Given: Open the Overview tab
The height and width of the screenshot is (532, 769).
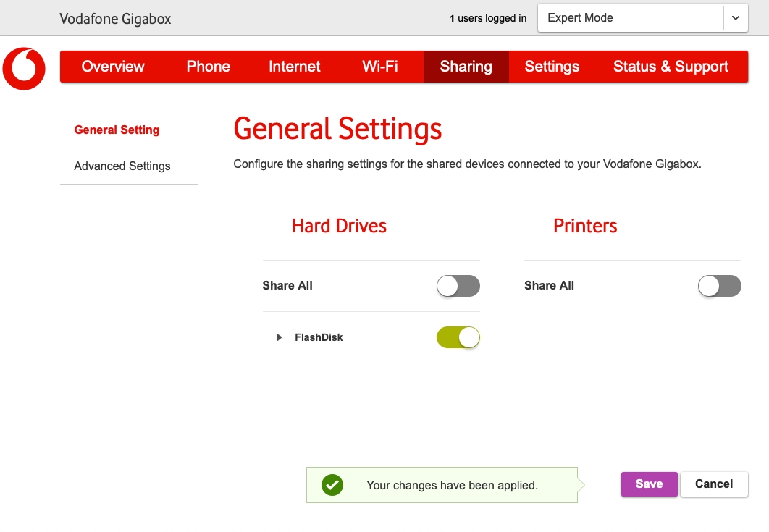Looking at the screenshot, I should click(x=113, y=66).
